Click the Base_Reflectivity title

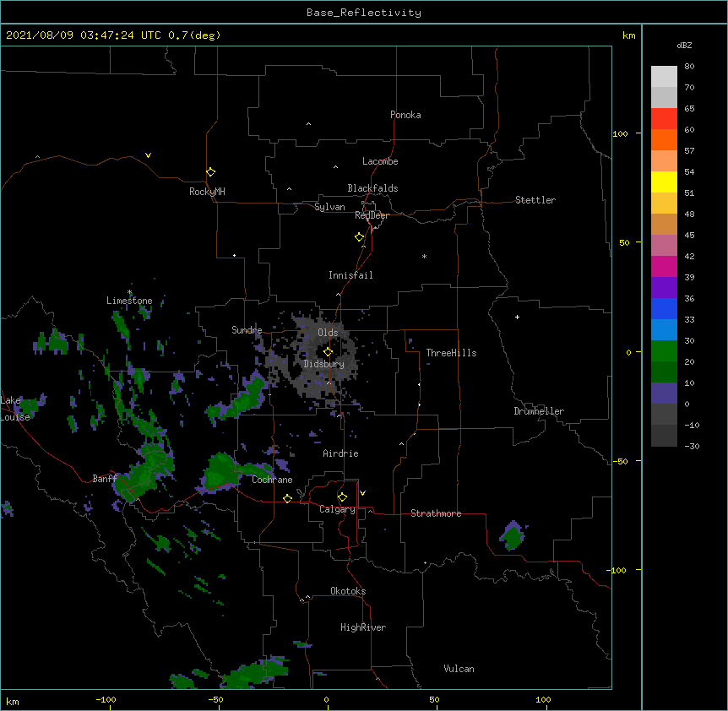tap(364, 13)
